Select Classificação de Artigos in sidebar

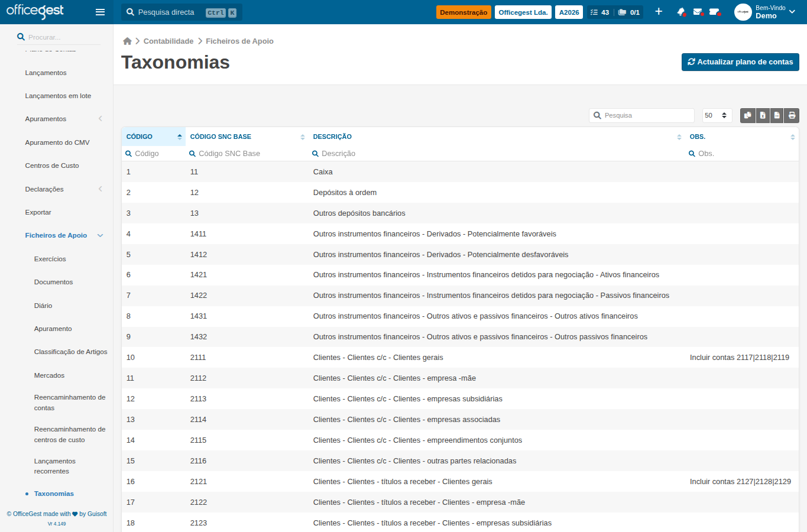click(70, 352)
